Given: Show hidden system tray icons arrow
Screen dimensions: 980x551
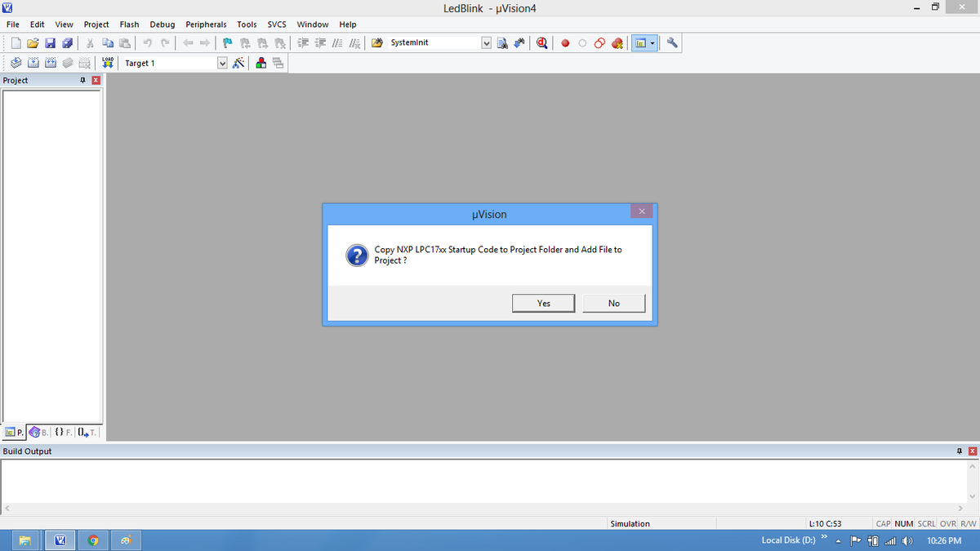Looking at the screenshot, I should (838, 540).
